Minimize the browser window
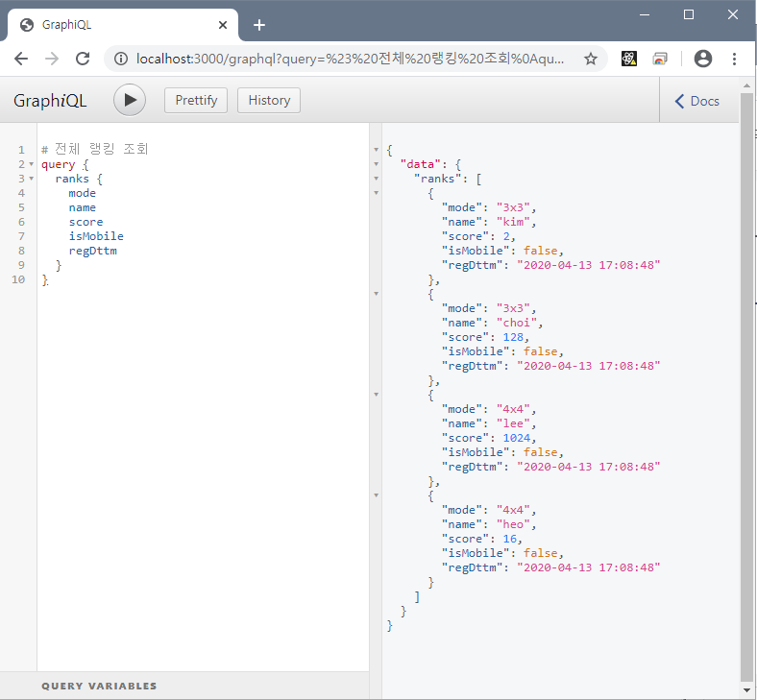The height and width of the screenshot is (700, 757). click(x=645, y=15)
